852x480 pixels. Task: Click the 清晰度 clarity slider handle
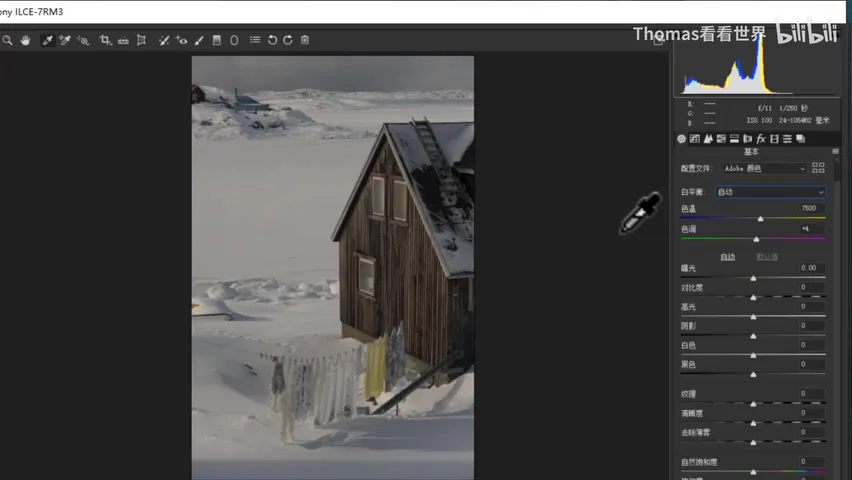pyautogui.click(x=753, y=423)
